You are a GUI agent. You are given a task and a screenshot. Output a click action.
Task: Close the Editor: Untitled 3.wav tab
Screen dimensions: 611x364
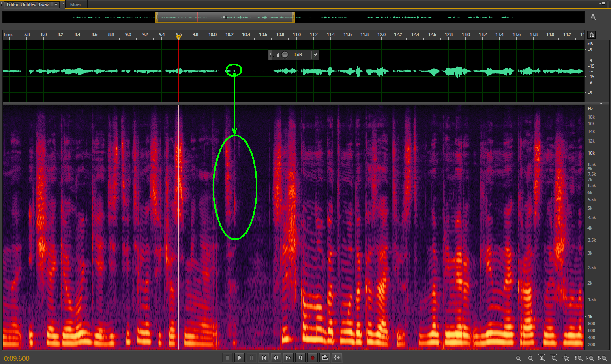[x=62, y=4]
